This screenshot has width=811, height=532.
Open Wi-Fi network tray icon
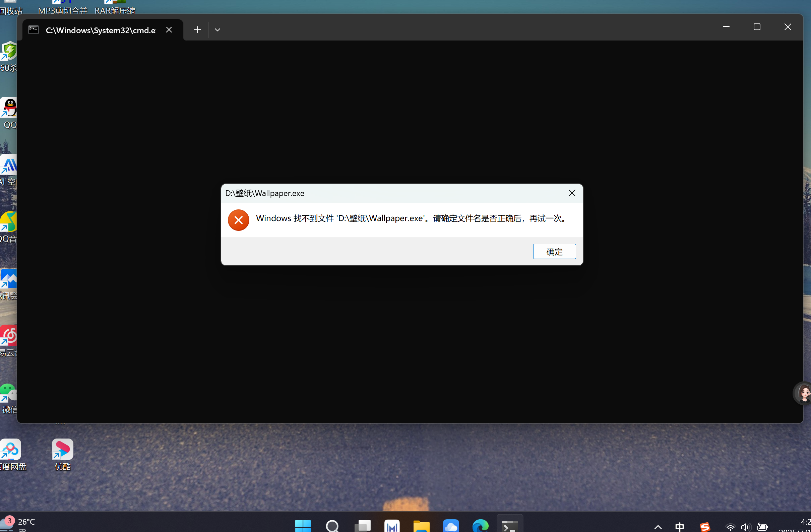pyautogui.click(x=730, y=527)
